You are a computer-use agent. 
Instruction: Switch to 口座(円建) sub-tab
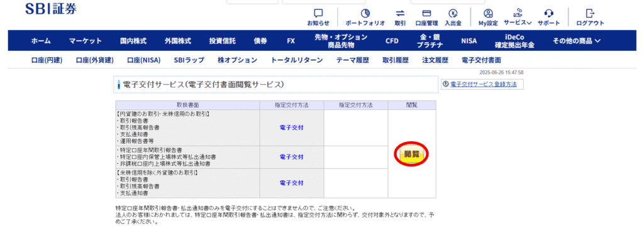[x=47, y=60]
